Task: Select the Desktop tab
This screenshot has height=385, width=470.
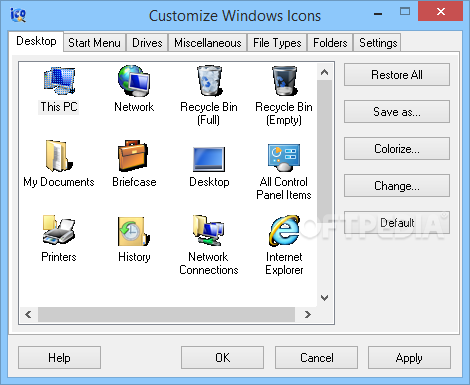Action: click(x=36, y=41)
